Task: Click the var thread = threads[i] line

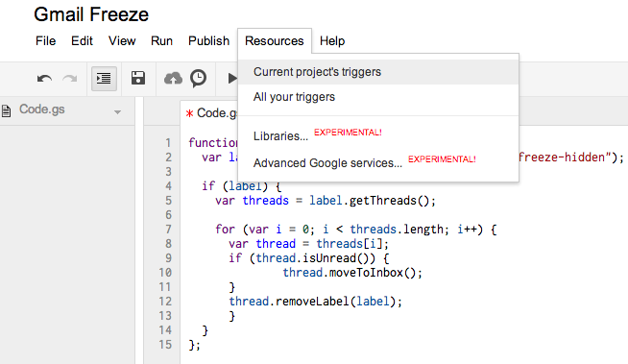Action: [x=308, y=244]
